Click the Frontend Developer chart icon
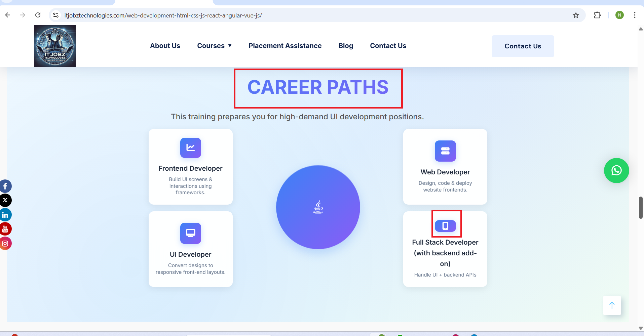The height and width of the screenshot is (336, 644). [x=190, y=148]
